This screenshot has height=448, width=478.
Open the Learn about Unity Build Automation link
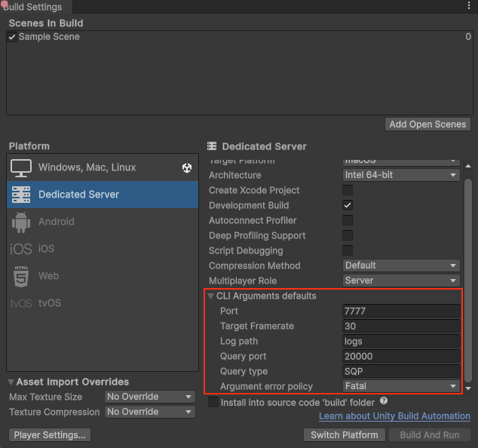point(394,416)
